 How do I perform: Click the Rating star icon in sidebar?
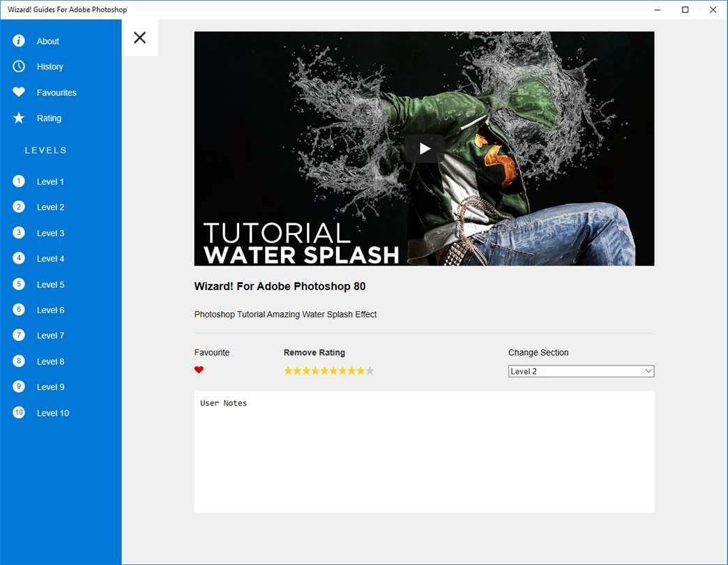(x=19, y=118)
